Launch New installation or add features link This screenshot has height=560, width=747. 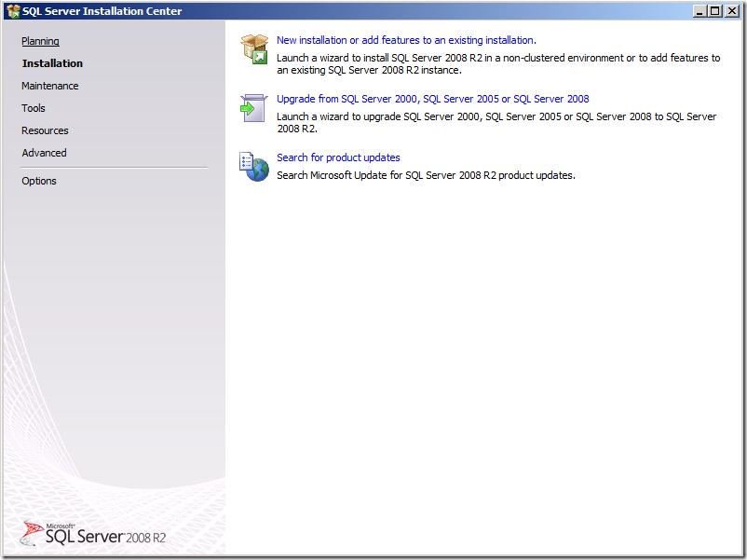pos(406,40)
